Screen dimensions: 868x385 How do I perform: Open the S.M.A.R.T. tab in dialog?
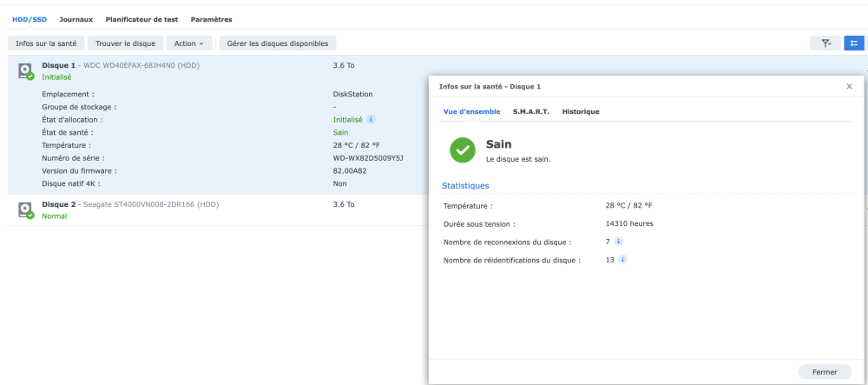[530, 111]
